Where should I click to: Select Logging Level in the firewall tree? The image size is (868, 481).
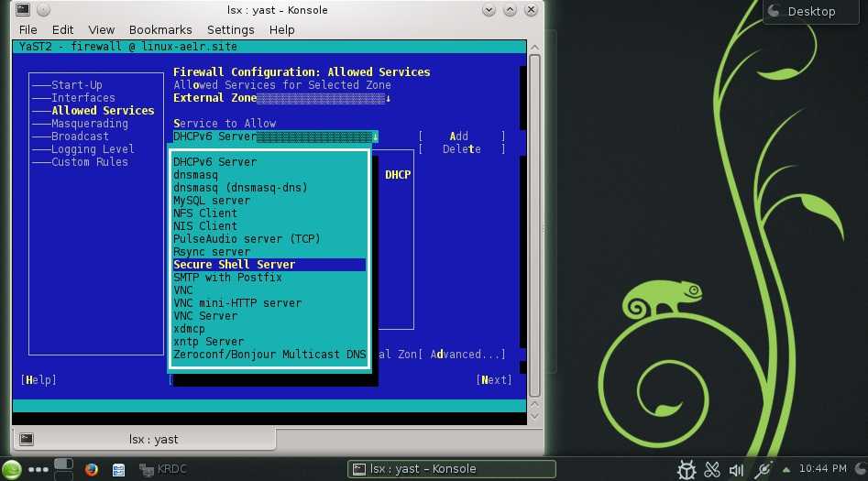pyautogui.click(x=93, y=149)
